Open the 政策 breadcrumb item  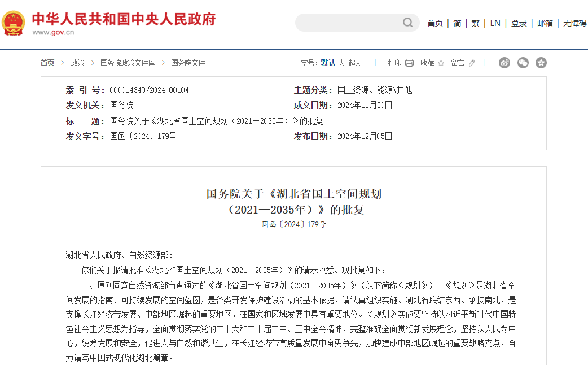coord(77,63)
